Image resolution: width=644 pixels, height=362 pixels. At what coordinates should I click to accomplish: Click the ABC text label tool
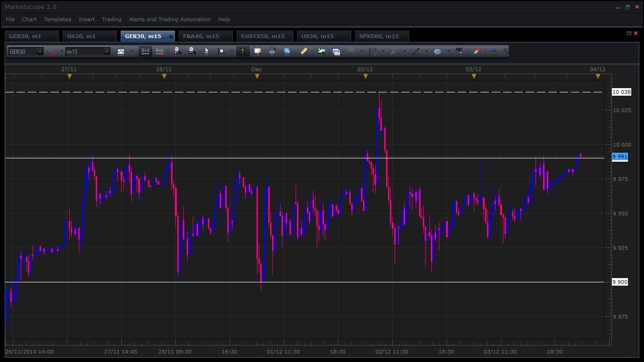[459, 51]
